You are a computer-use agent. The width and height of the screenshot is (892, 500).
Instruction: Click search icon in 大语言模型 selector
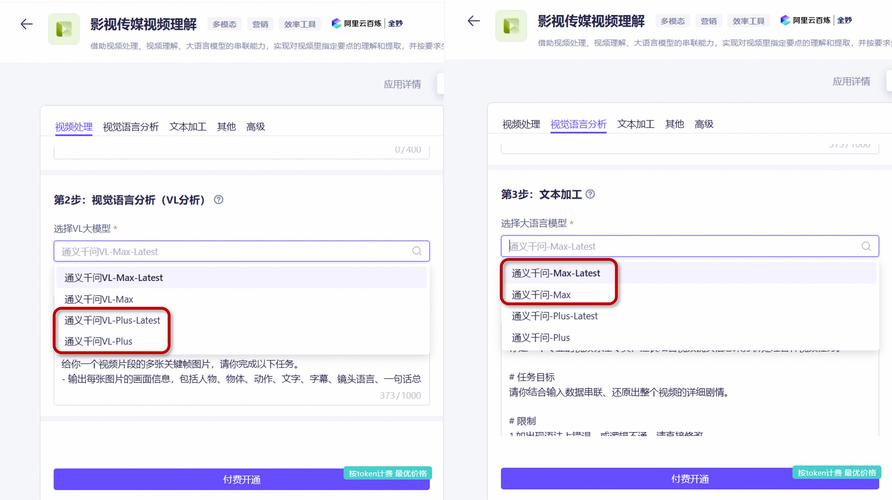click(x=866, y=246)
